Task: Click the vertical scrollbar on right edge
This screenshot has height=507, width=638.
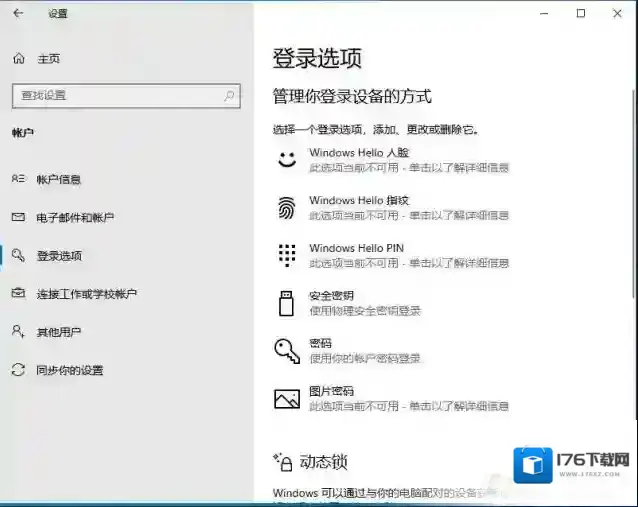Action: 634,194
